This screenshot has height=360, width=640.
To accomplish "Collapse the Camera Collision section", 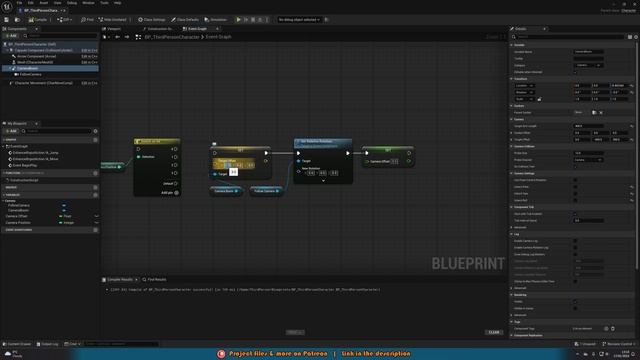I will 512,146.
